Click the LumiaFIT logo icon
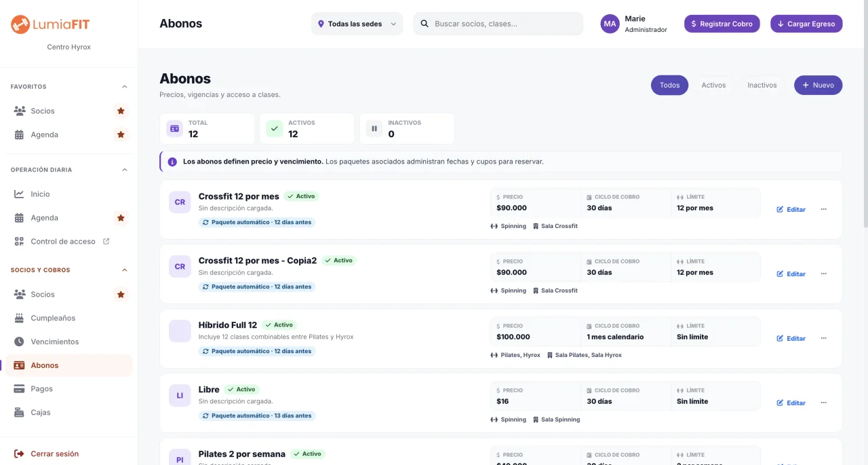 [20, 24]
